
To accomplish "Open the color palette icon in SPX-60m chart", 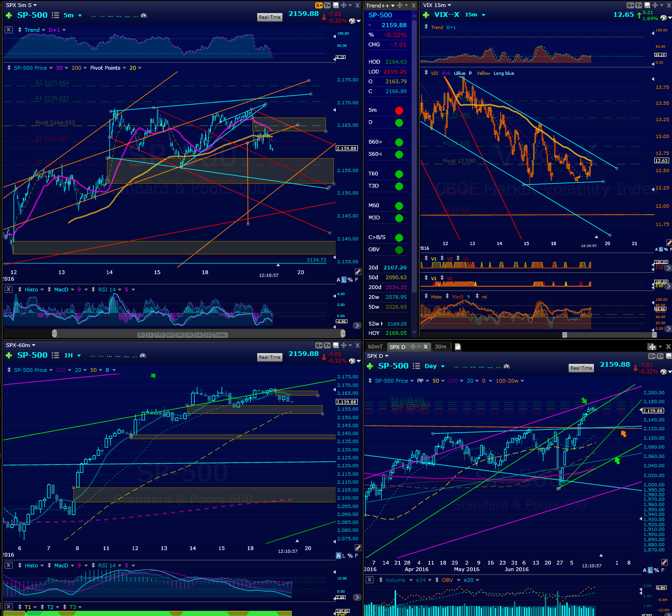I will pos(352,361).
